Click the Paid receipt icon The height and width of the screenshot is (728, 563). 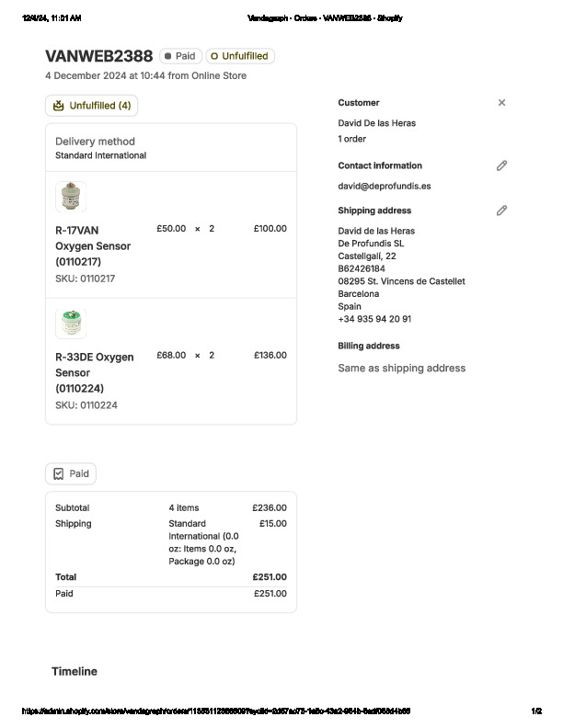[x=58, y=474]
